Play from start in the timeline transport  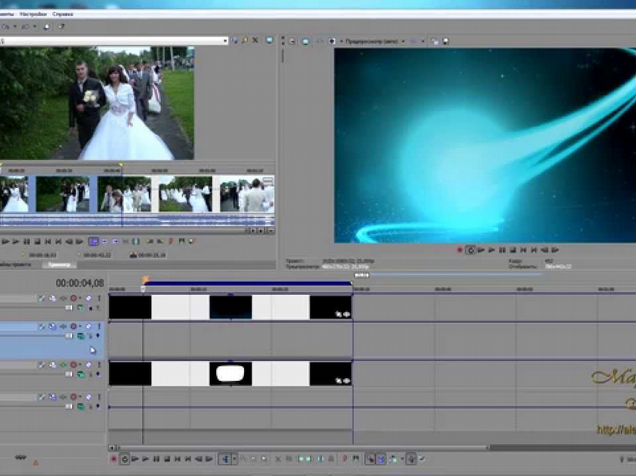pyautogui.click(x=135, y=459)
